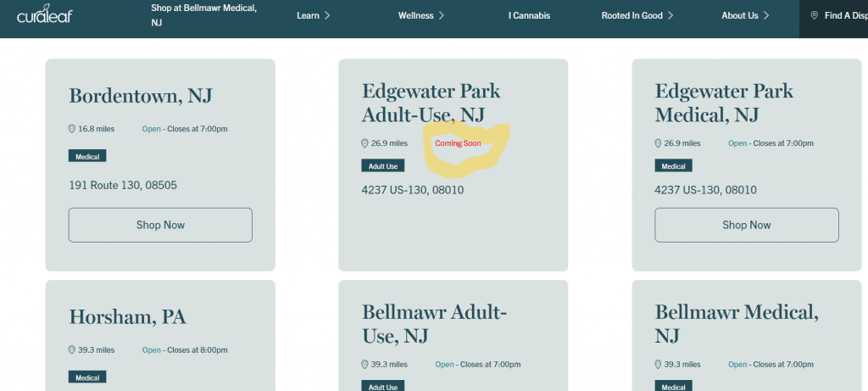Click Adult Use tag on Edgewater Park card
Screen dimensions: 868x391
pos(383,165)
